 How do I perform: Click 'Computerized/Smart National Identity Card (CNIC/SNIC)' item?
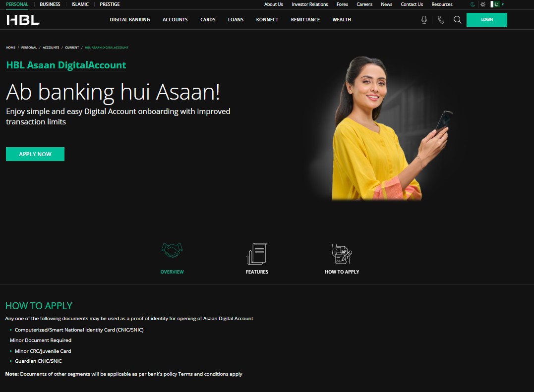coord(79,330)
